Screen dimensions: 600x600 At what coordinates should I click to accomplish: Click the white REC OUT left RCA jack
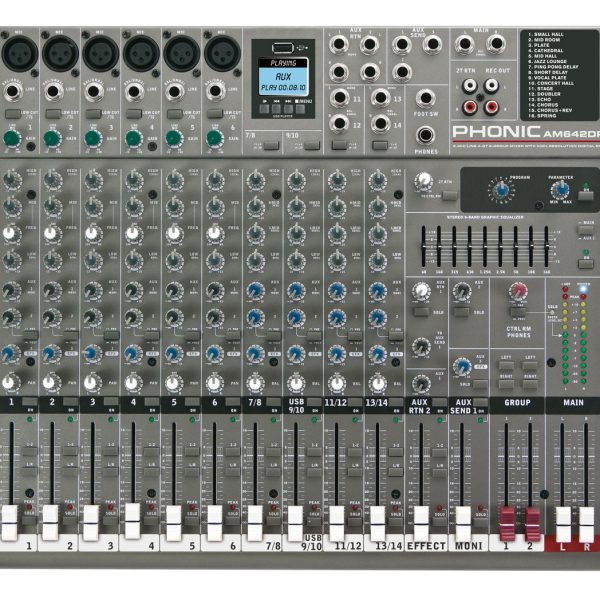(x=492, y=86)
